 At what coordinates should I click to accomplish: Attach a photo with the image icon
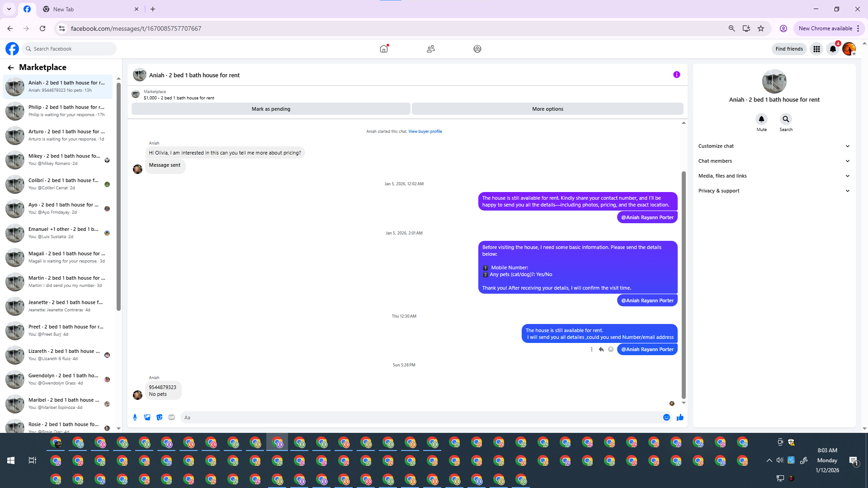coord(147,418)
